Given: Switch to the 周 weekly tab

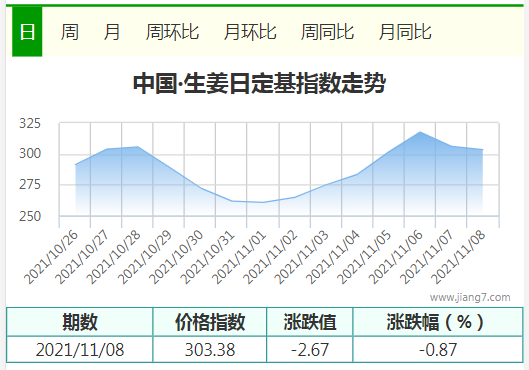Looking at the screenshot, I should [69, 32].
